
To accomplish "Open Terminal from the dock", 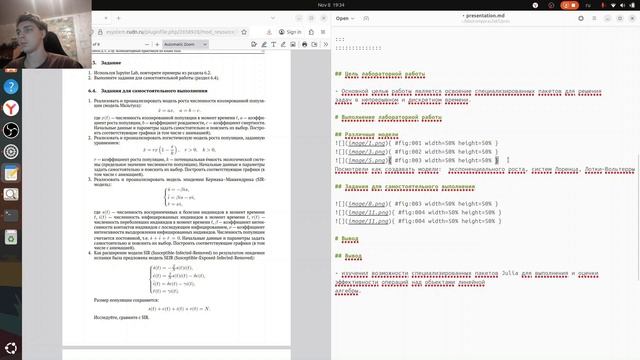I will (11, 216).
